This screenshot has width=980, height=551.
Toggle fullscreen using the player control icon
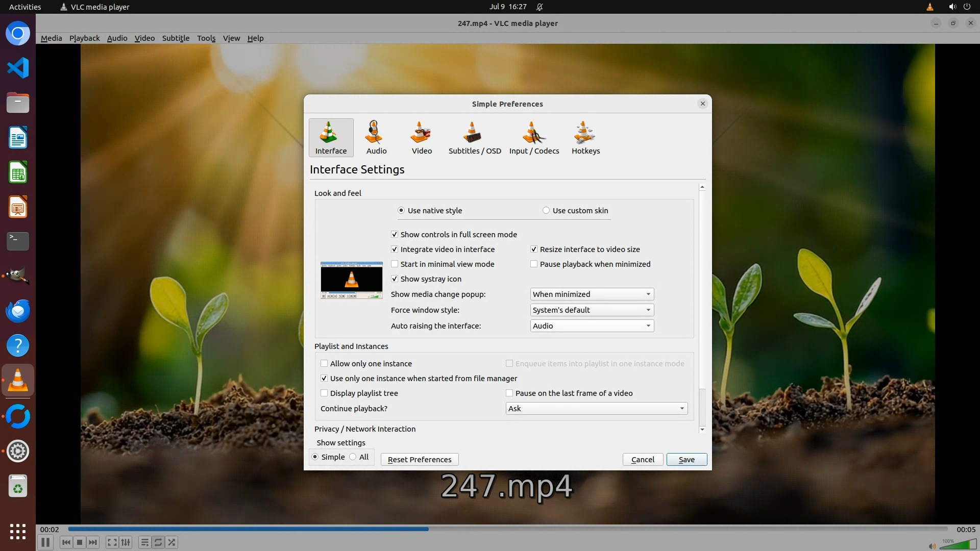tap(112, 542)
